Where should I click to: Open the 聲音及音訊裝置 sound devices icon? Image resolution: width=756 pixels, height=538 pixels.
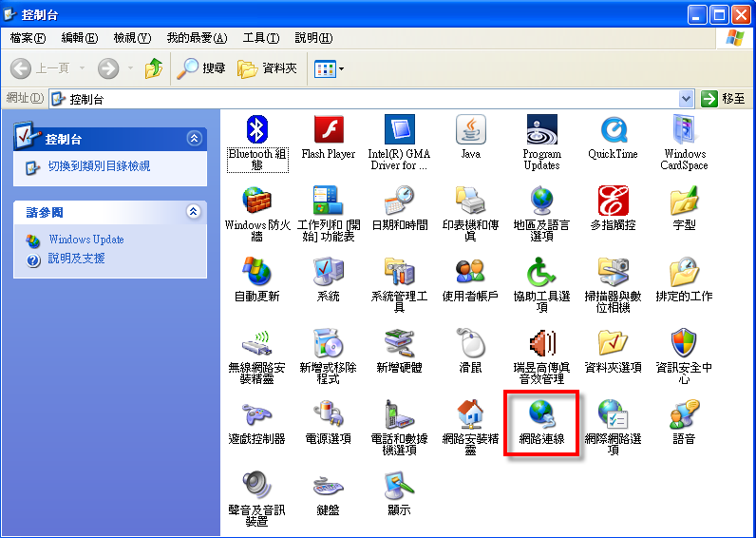point(256,487)
